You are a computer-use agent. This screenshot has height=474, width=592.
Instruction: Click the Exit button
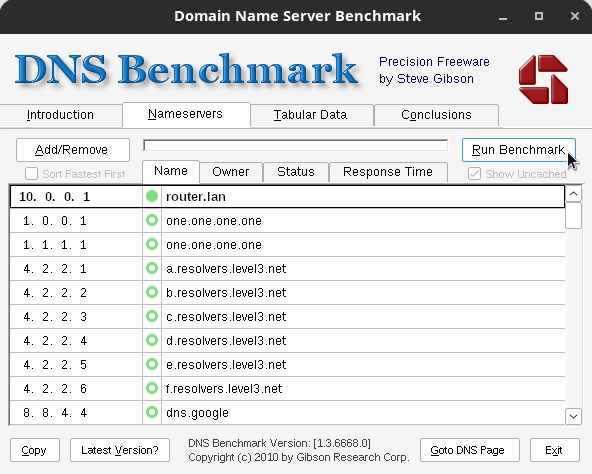coord(555,450)
